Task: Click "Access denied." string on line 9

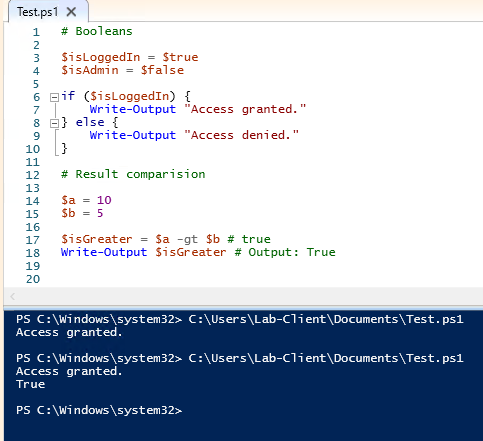Action: click(x=241, y=135)
